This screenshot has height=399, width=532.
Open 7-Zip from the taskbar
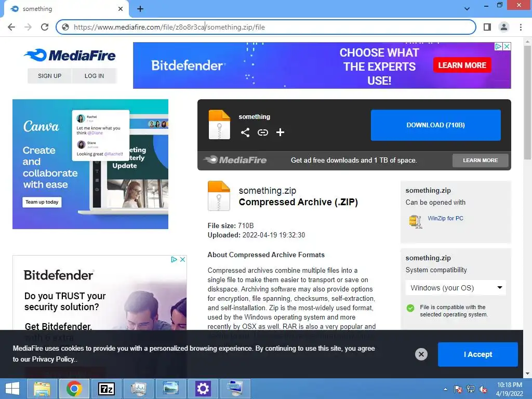pos(106,389)
